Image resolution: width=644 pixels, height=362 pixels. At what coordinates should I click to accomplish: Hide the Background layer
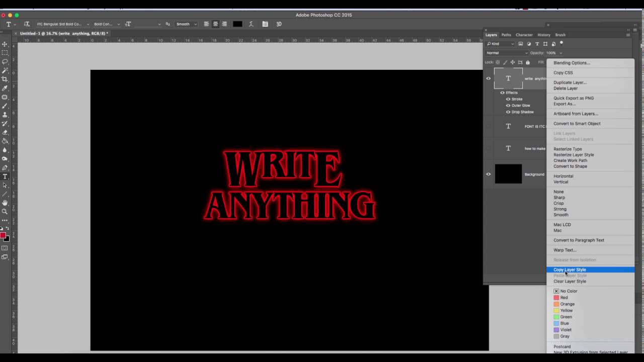(488, 174)
